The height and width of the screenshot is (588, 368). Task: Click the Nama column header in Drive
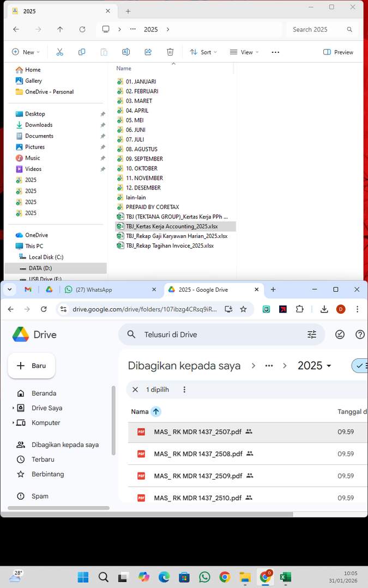point(140,412)
